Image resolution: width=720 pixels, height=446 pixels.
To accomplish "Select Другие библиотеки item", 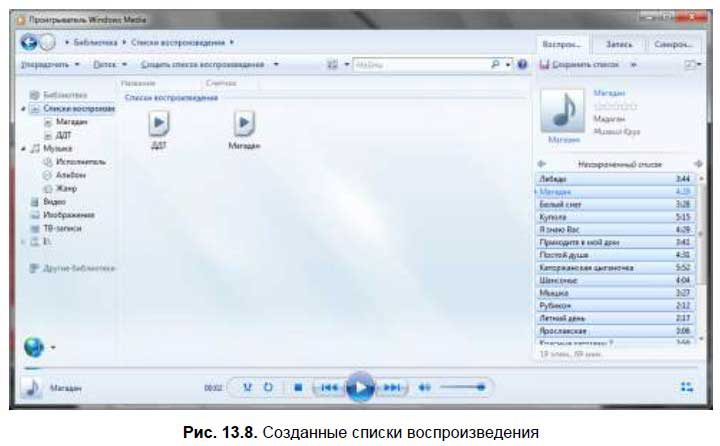I will (x=79, y=268).
